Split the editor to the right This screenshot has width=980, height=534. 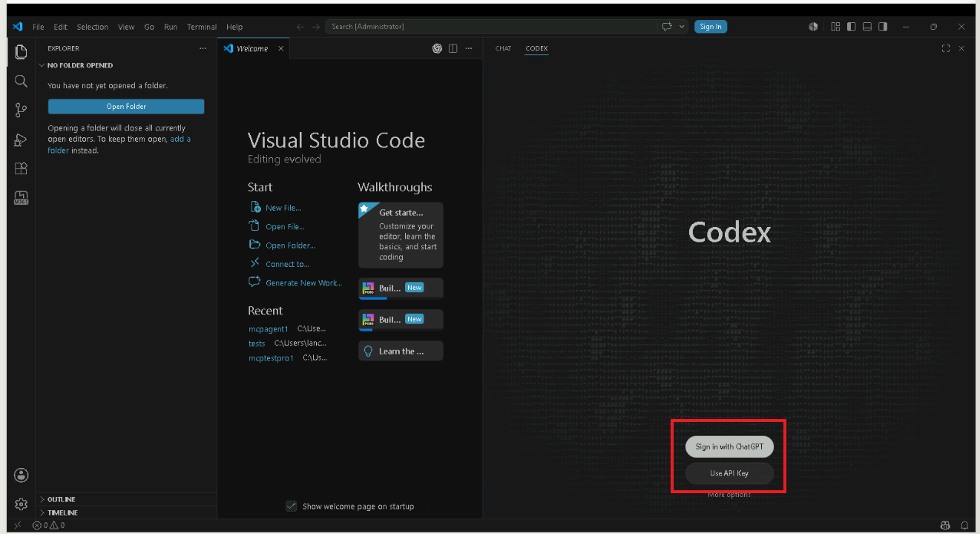[x=453, y=48]
